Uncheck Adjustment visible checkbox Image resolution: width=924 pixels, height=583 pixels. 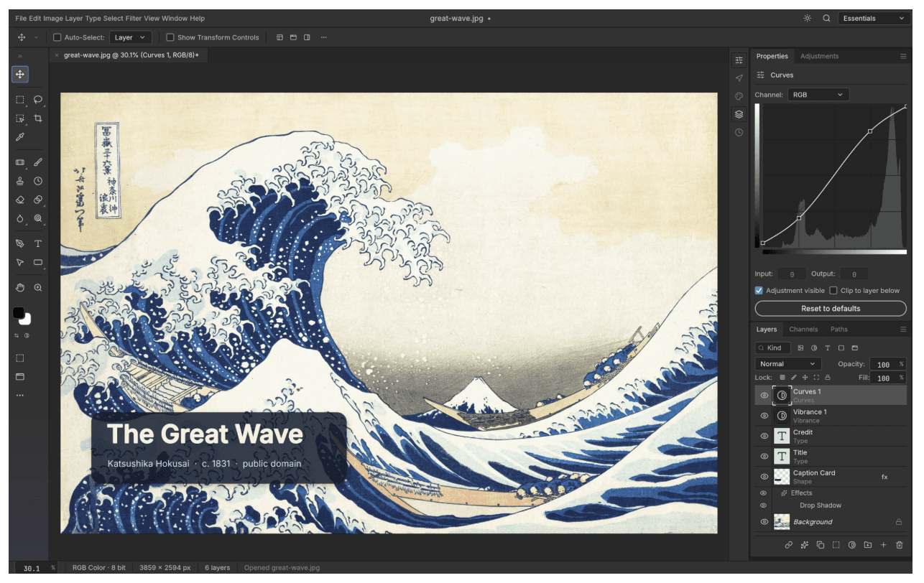click(759, 291)
